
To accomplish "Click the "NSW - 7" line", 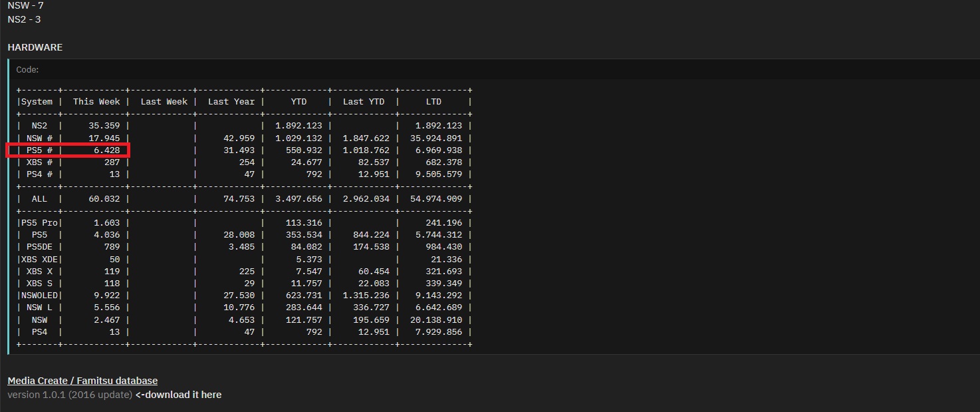I will click(25, 5).
